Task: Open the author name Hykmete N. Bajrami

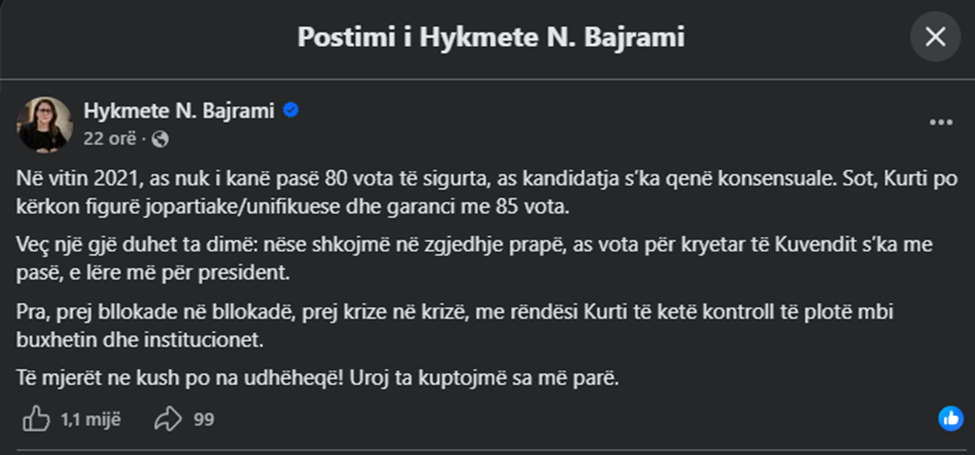Action: pyautogui.click(x=179, y=111)
